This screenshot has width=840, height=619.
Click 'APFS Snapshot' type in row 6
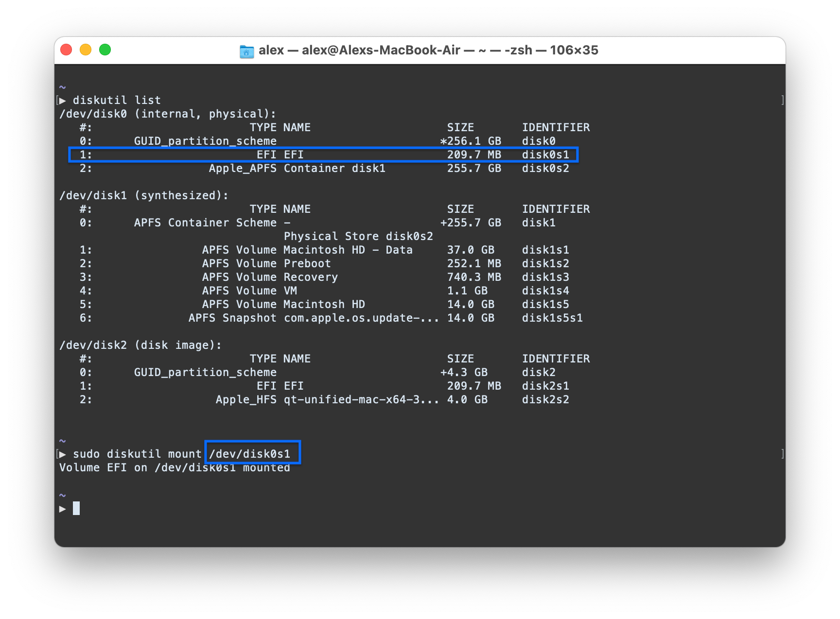[x=232, y=318]
